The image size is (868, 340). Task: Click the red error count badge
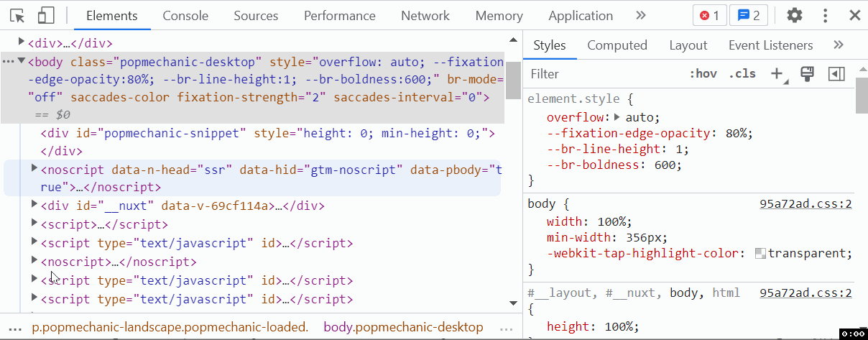(710, 15)
